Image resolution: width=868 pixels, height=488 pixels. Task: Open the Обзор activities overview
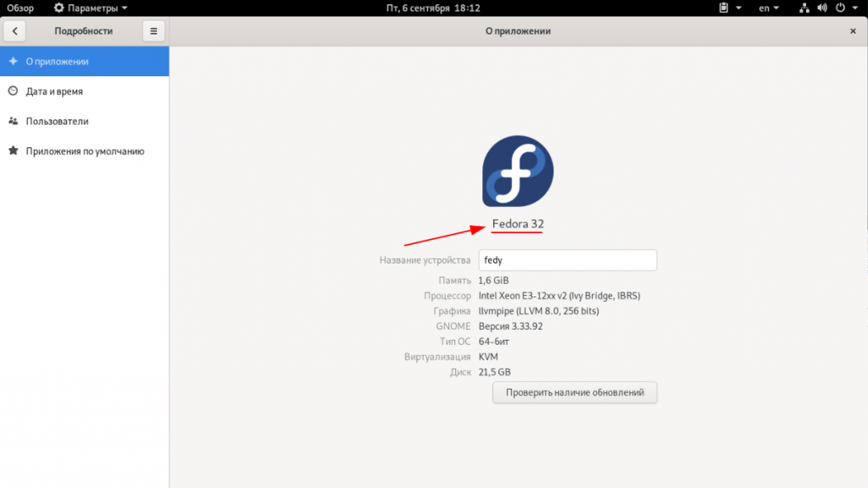[x=20, y=8]
